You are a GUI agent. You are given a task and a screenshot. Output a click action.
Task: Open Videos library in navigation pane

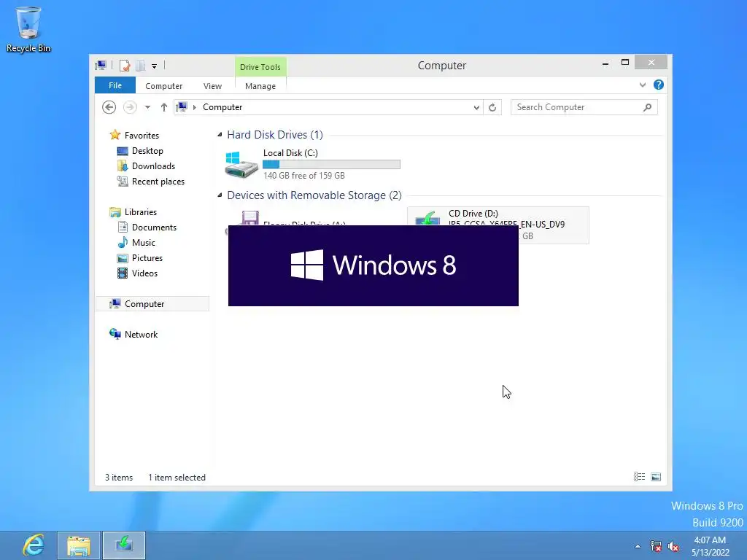click(144, 273)
